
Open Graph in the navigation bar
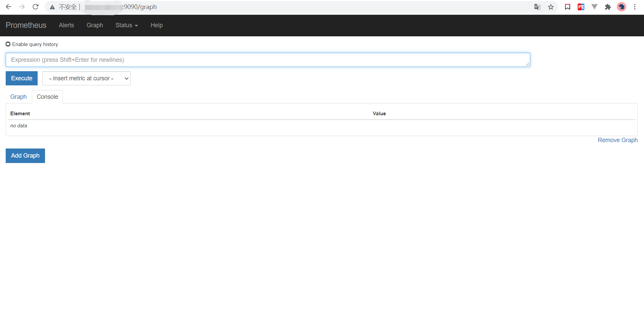[x=95, y=25]
